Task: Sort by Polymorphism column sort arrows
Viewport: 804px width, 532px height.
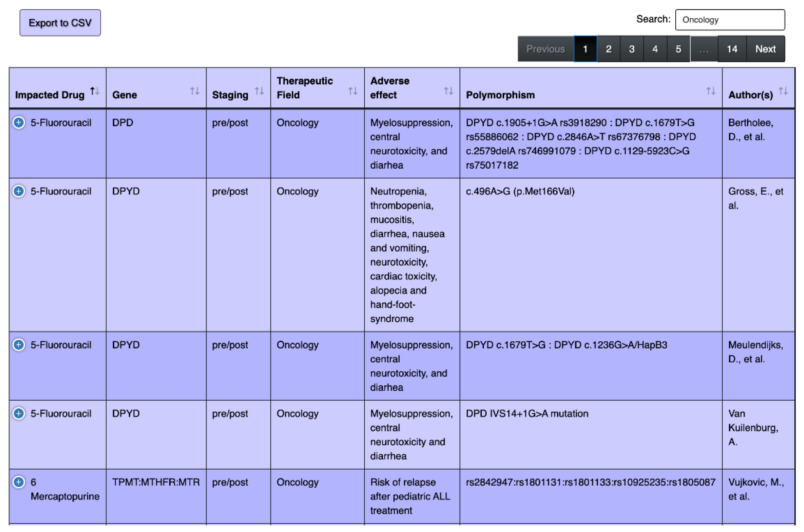Action: click(x=711, y=91)
